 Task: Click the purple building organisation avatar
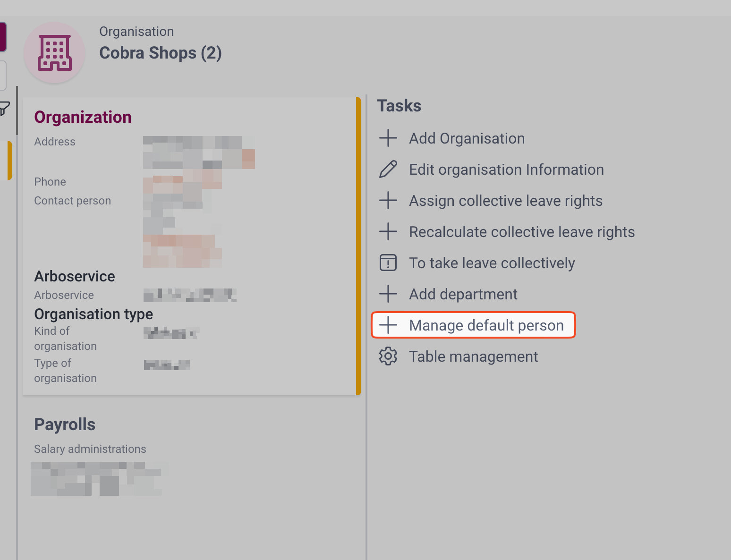point(55,52)
